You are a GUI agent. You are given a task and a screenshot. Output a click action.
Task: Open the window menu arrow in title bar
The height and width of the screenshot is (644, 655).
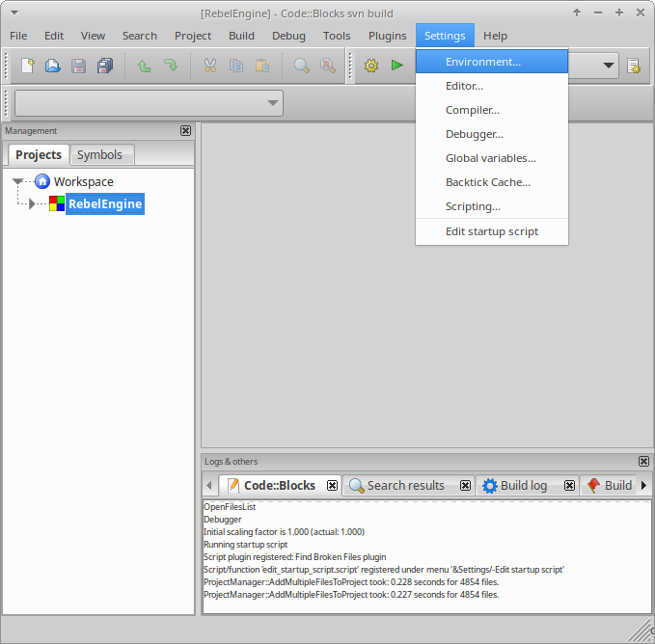tap(14, 13)
